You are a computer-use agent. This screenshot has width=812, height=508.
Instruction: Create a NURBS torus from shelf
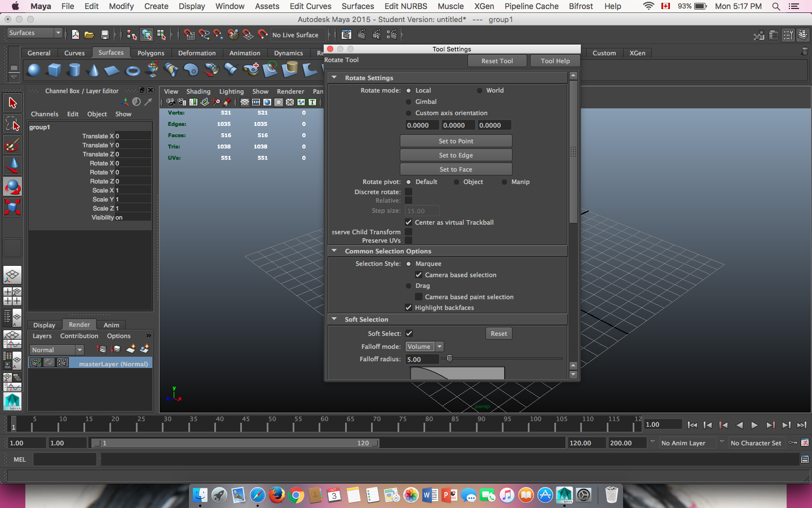pos(133,71)
